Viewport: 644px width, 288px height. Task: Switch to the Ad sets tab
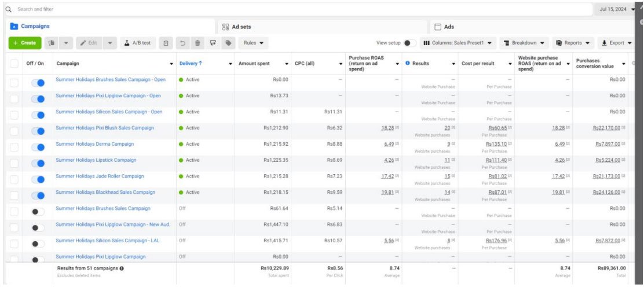click(323, 27)
